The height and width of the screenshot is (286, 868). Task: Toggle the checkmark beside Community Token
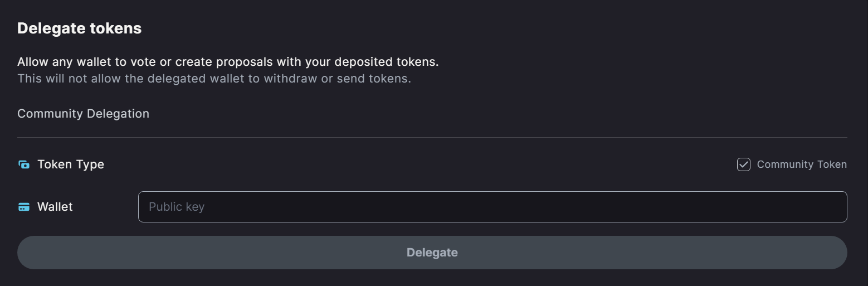click(x=744, y=164)
